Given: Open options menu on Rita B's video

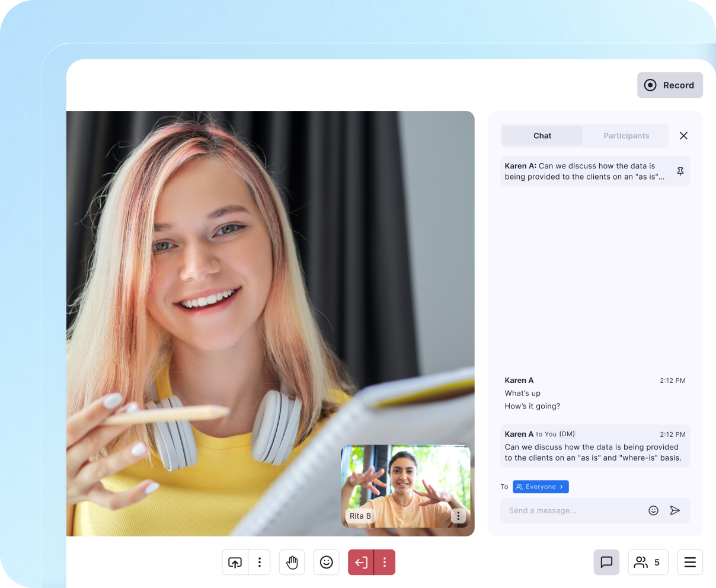Looking at the screenshot, I should (x=458, y=516).
